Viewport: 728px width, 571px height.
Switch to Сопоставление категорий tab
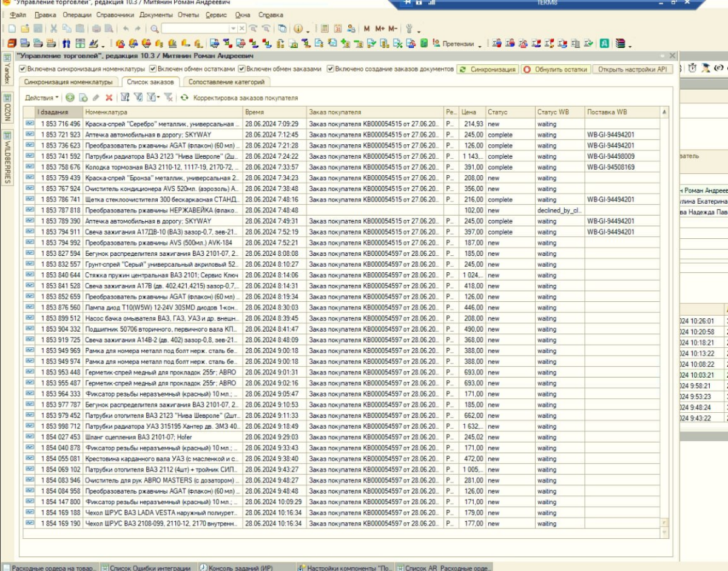click(x=226, y=82)
